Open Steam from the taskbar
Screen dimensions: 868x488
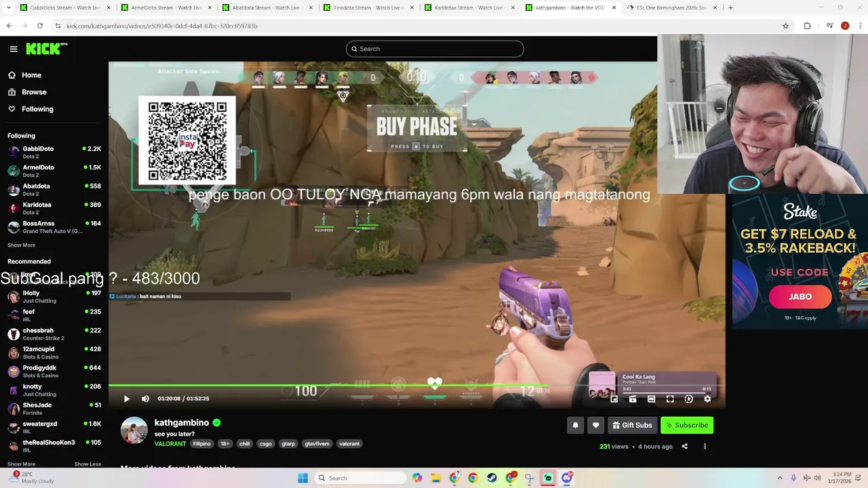(x=492, y=478)
